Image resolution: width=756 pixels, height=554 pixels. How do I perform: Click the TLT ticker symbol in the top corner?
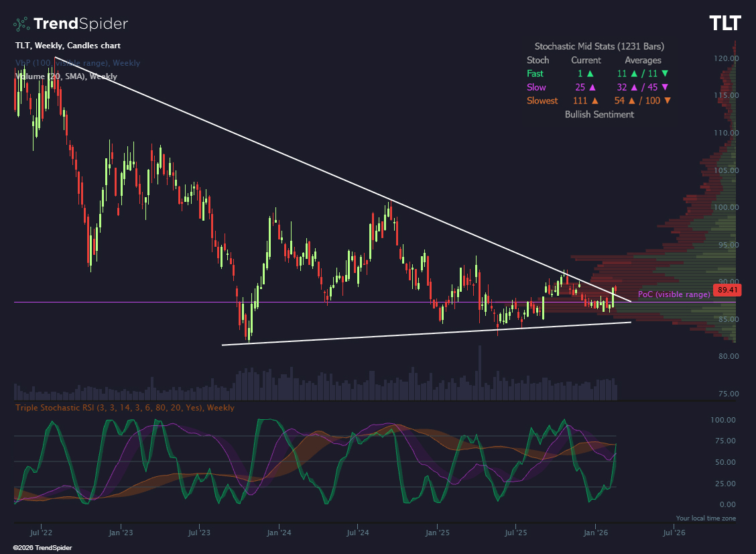(x=724, y=23)
